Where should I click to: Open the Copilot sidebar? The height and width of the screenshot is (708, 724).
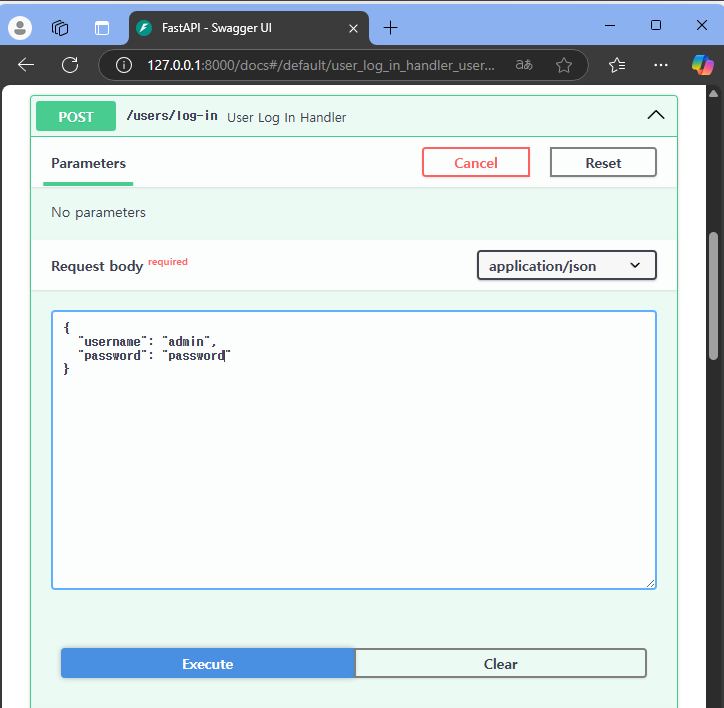pyautogui.click(x=702, y=65)
